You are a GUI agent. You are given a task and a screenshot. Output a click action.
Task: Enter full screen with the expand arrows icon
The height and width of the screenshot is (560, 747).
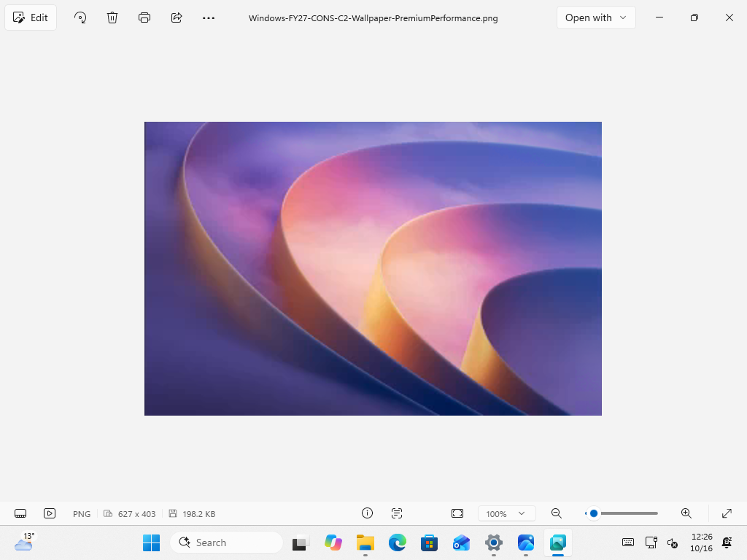coord(727,513)
